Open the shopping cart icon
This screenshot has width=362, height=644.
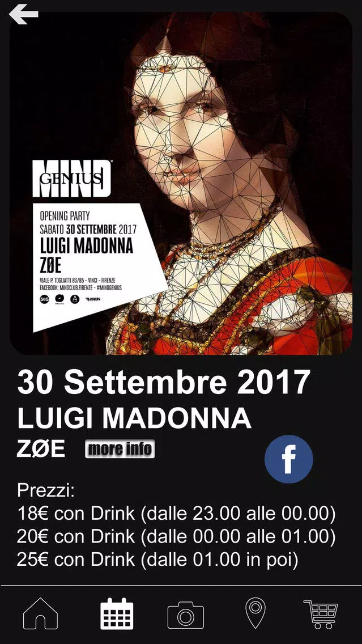pyautogui.click(x=321, y=614)
